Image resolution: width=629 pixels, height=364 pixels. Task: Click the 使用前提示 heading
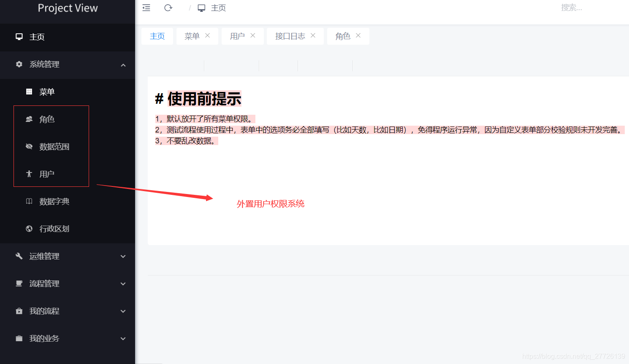pos(204,99)
